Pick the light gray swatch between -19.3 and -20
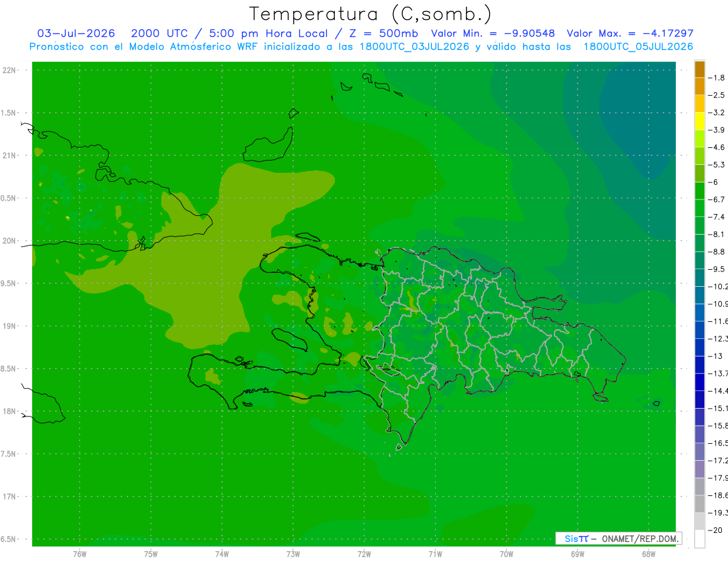 click(699, 521)
